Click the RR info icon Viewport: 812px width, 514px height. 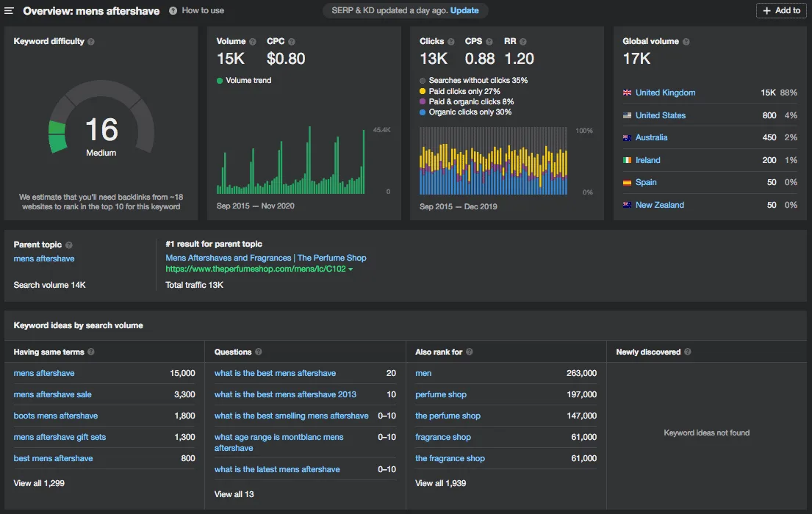[x=523, y=41]
